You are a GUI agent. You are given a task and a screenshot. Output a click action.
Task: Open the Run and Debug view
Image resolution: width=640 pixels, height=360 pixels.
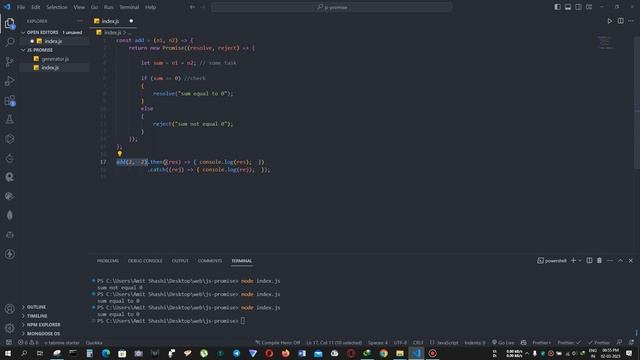point(9,81)
